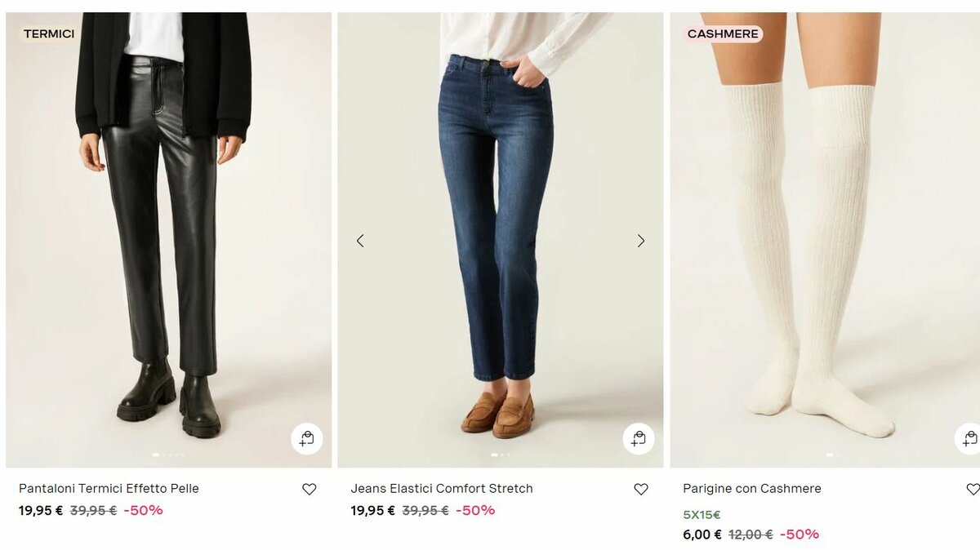Screen dimensions: 980x550
Task: Click the 6,00 € discounted price of the socks
Action: pyautogui.click(x=702, y=534)
